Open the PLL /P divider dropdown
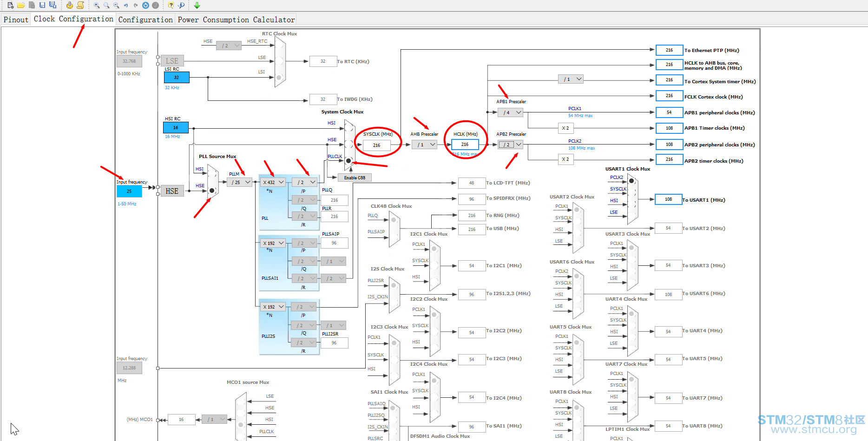 (x=304, y=182)
